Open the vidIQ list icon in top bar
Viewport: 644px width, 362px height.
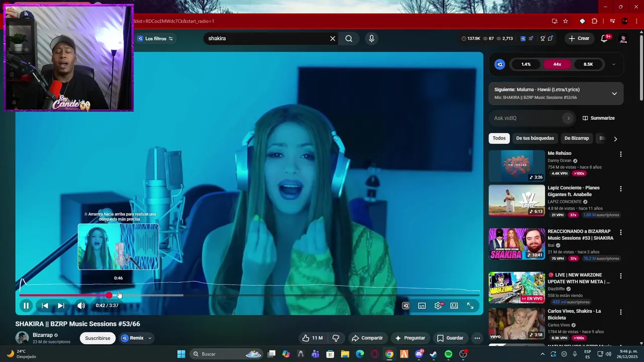[x=531, y=39]
